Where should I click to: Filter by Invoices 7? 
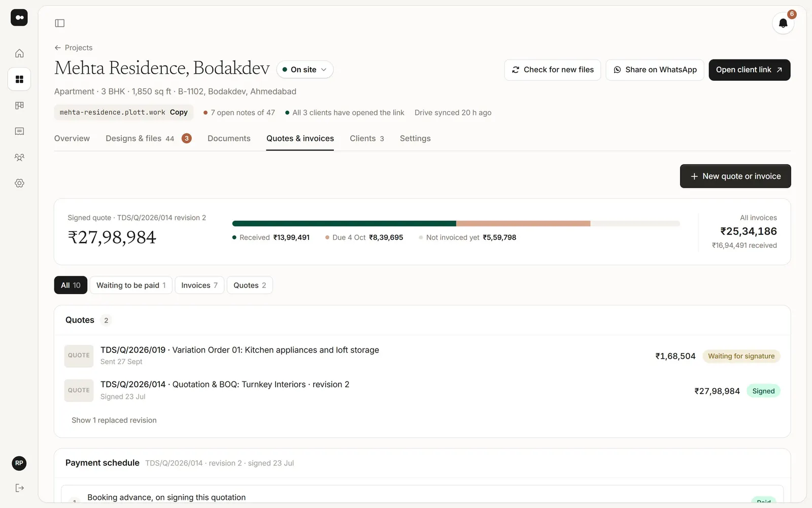[x=199, y=285]
